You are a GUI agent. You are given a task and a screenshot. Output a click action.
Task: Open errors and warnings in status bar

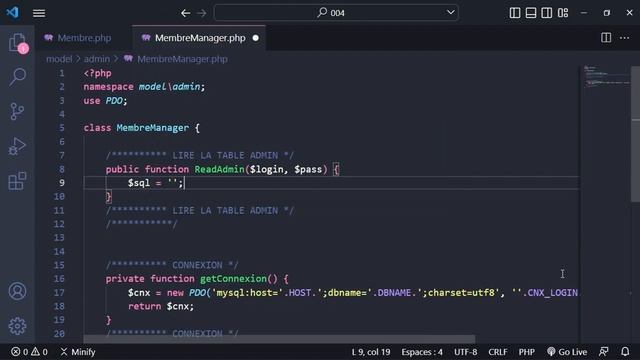click(29, 352)
